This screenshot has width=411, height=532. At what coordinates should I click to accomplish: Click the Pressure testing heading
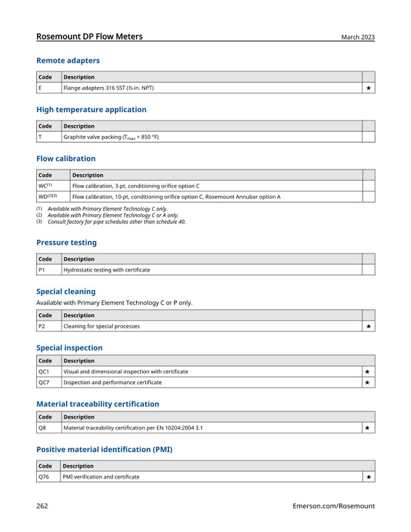click(x=67, y=243)
